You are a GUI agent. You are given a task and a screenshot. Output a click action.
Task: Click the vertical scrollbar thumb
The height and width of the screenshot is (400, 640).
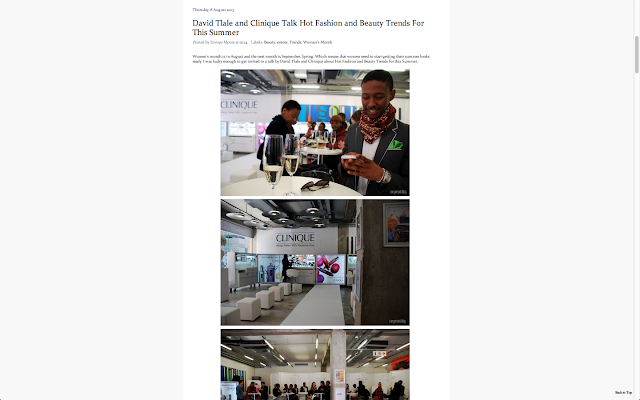636,55
